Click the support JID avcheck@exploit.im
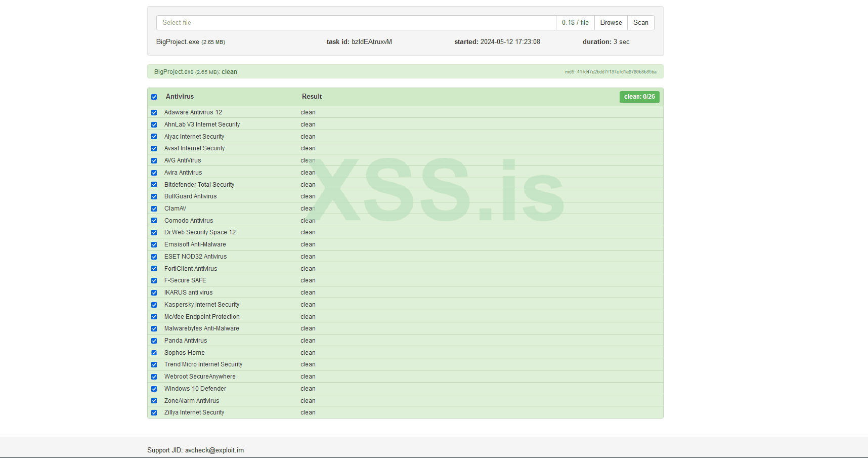This screenshot has height=458, width=868. click(214, 450)
